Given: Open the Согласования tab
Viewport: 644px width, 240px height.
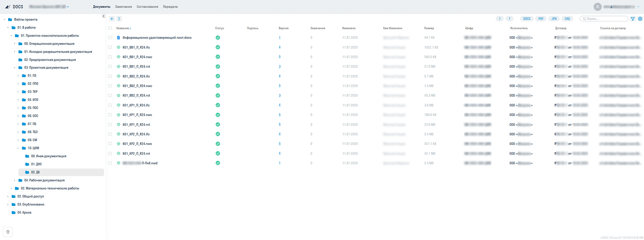Looking at the screenshot, I should pos(147,7).
